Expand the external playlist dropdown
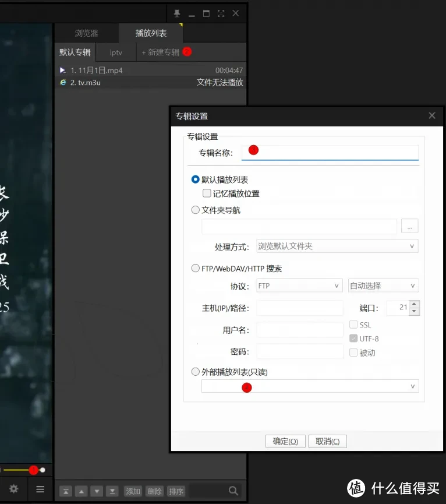This screenshot has height=504, width=446. [413, 386]
